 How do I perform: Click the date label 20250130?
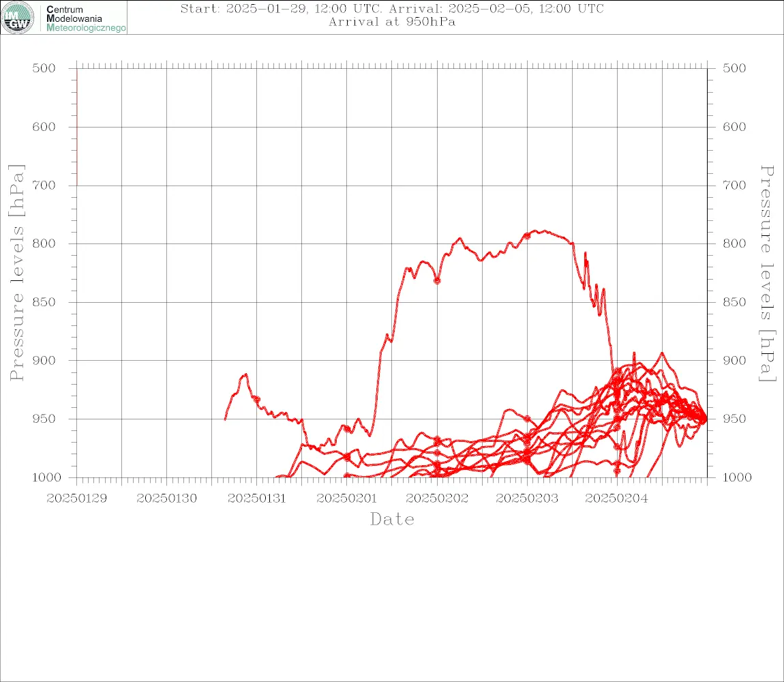pos(166,499)
